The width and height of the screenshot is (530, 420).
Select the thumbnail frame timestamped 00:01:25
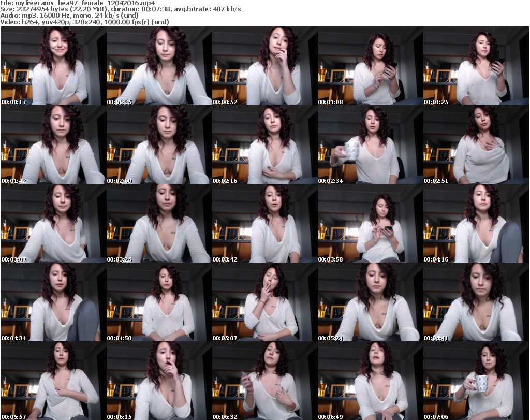pyautogui.click(x=476, y=66)
